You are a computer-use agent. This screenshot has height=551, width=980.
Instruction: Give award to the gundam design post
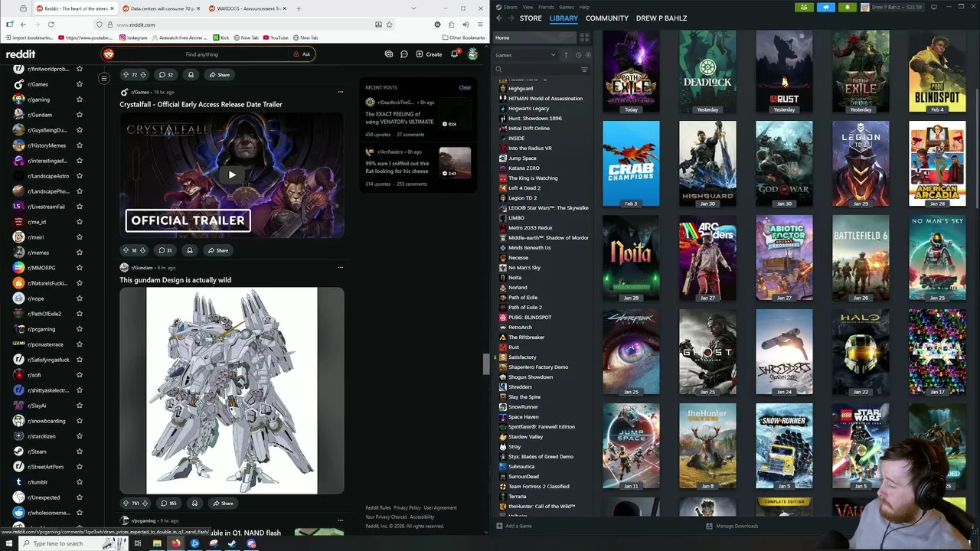194,504
